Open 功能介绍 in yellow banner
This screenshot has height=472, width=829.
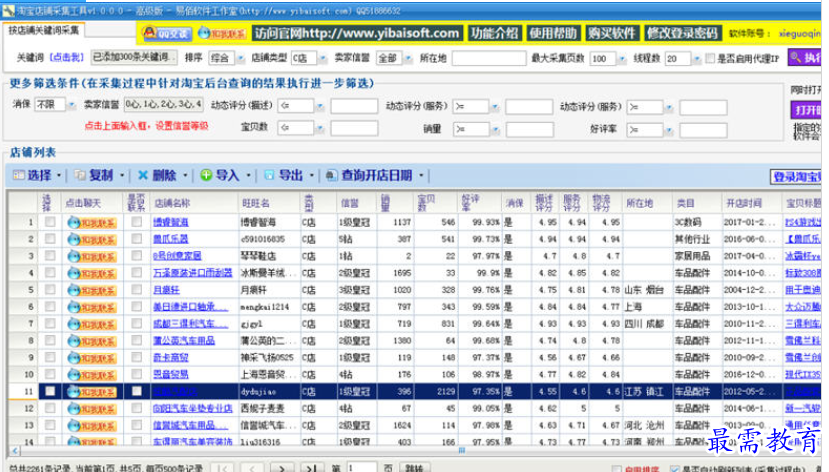click(x=494, y=33)
